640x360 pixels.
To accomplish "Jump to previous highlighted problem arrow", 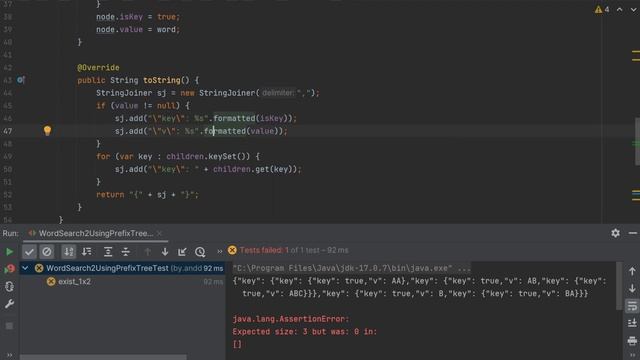I will point(620,9).
